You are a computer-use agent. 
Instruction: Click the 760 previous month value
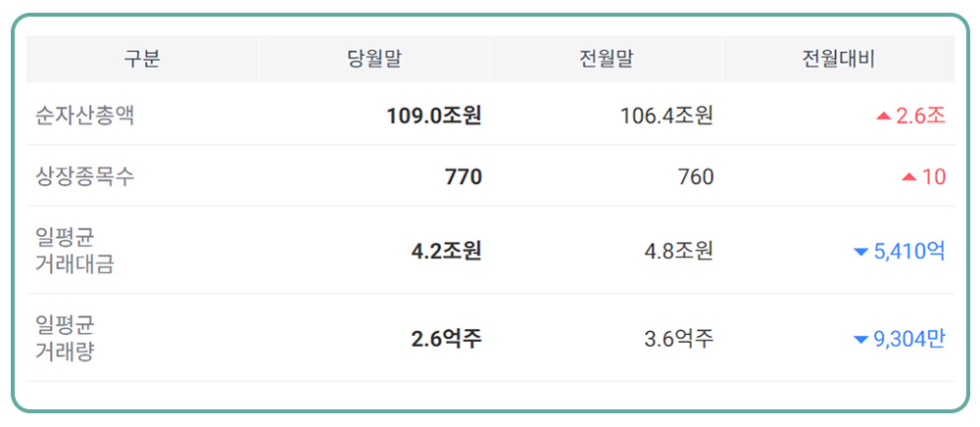pos(696,177)
